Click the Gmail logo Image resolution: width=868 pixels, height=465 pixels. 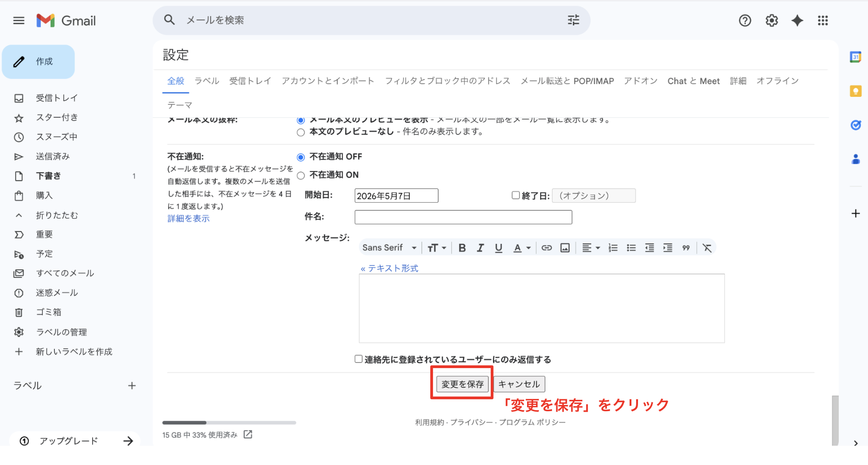pos(66,20)
